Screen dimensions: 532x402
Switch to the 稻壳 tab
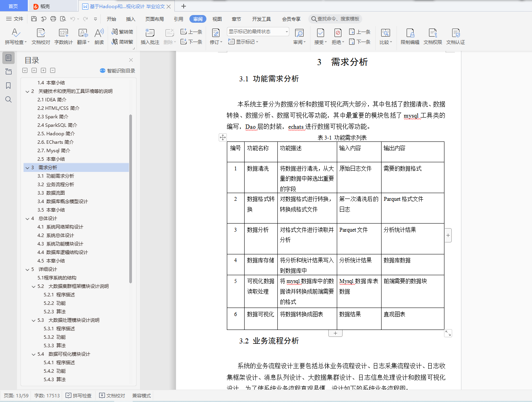(x=52, y=6)
